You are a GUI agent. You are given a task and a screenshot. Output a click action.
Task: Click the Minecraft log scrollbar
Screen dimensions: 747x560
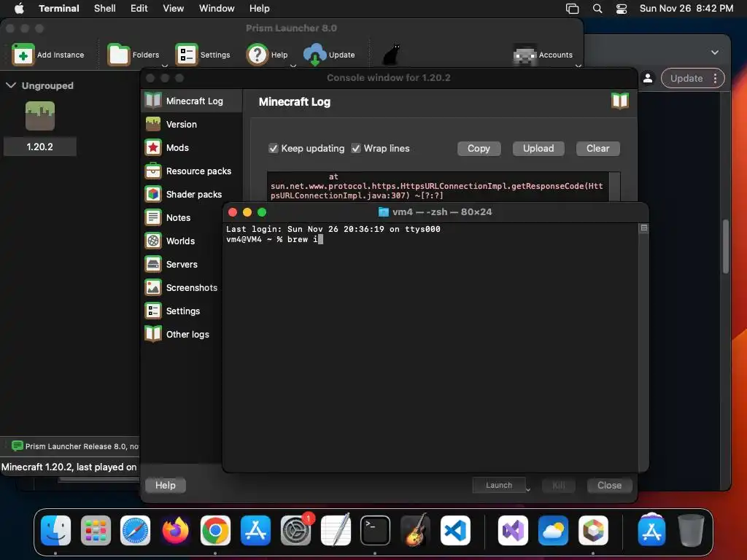[614, 186]
